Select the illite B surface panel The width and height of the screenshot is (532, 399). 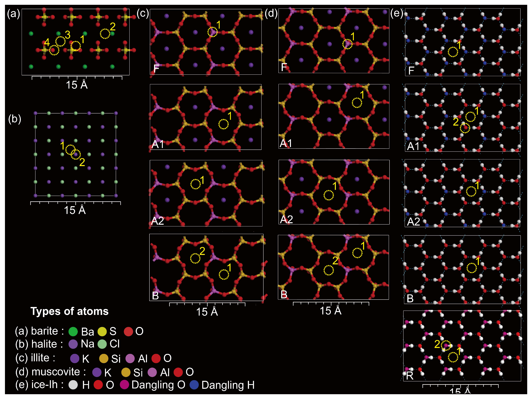coord(206,267)
